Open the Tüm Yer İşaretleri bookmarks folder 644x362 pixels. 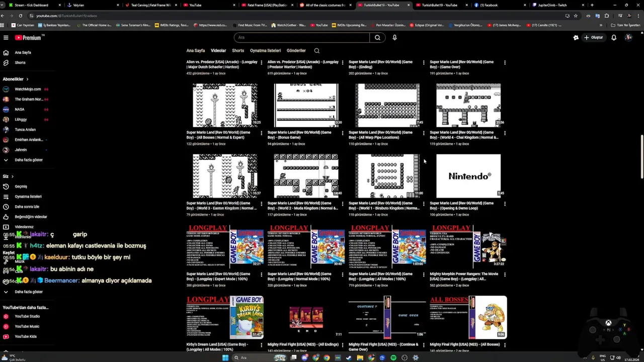625,25
